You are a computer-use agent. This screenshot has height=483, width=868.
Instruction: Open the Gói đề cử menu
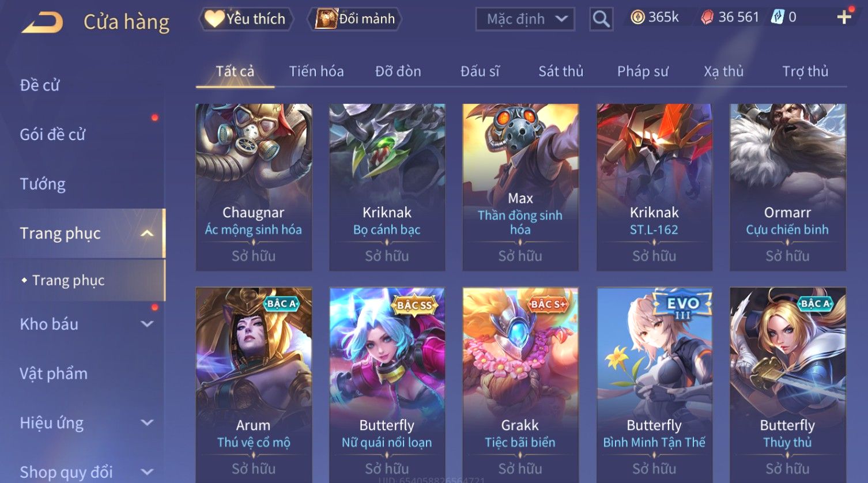pos(52,135)
